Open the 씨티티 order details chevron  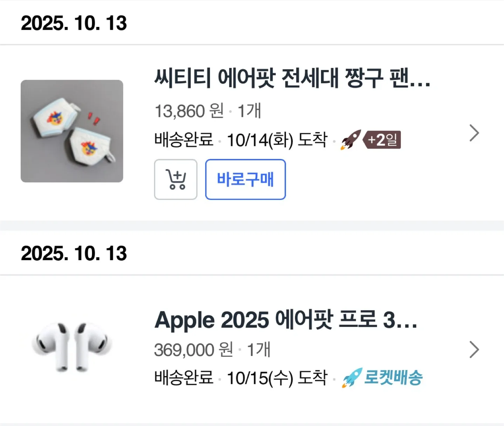click(474, 133)
